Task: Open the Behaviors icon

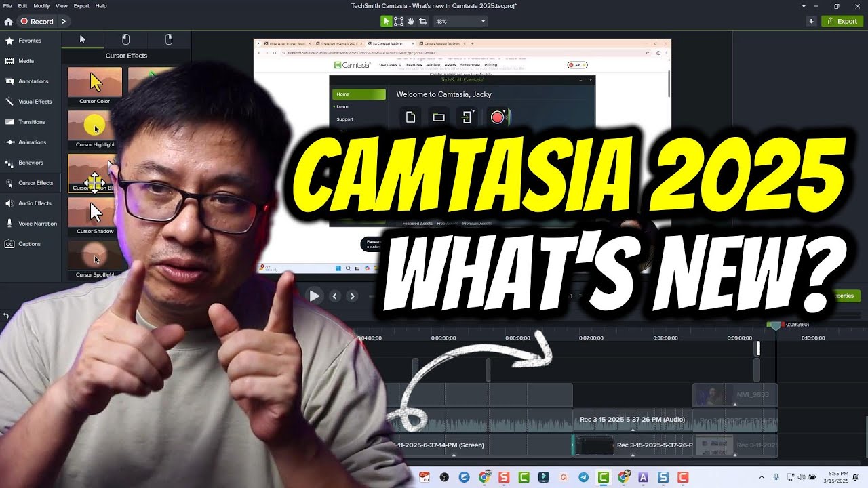Action: tap(9, 163)
